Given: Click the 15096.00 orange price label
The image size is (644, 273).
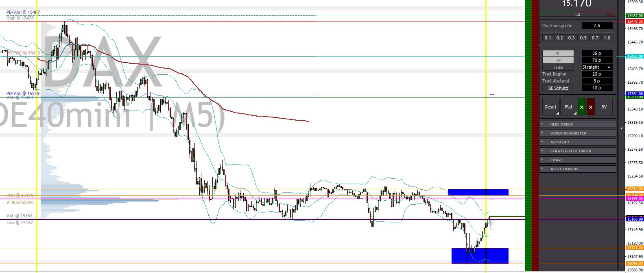Looking at the screenshot, I should click(x=635, y=264).
